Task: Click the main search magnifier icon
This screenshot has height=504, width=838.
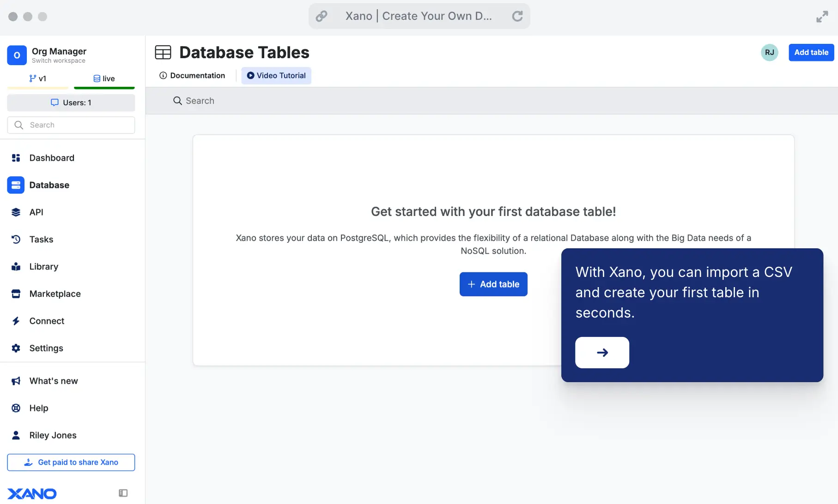Action: [x=177, y=101]
